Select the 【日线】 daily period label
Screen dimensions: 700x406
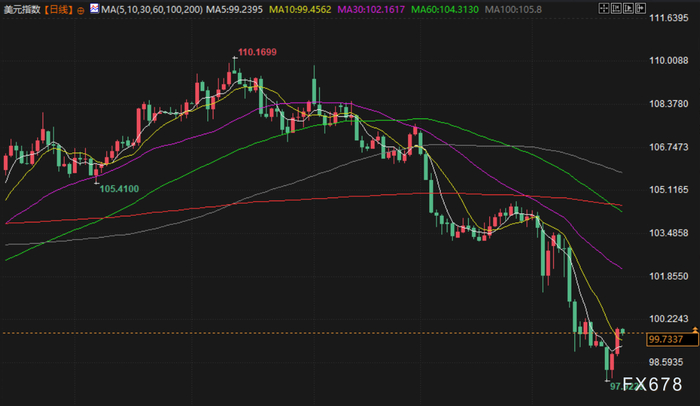click(x=59, y=9)
